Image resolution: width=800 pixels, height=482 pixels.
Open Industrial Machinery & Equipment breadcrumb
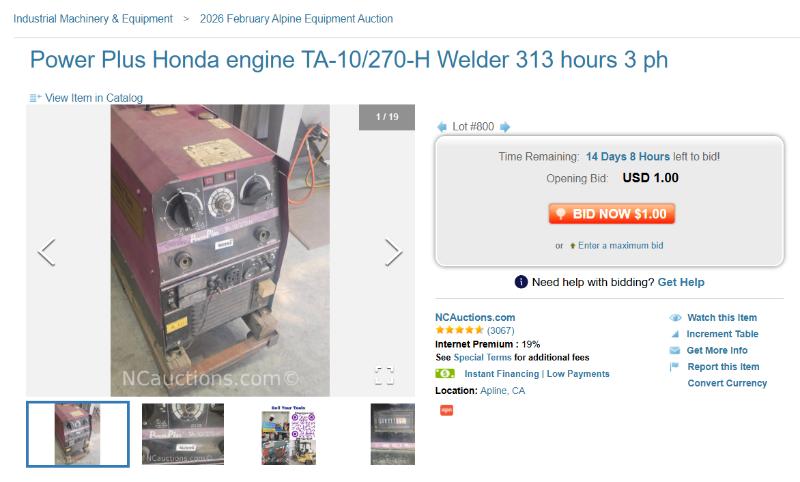click(93, 19)
